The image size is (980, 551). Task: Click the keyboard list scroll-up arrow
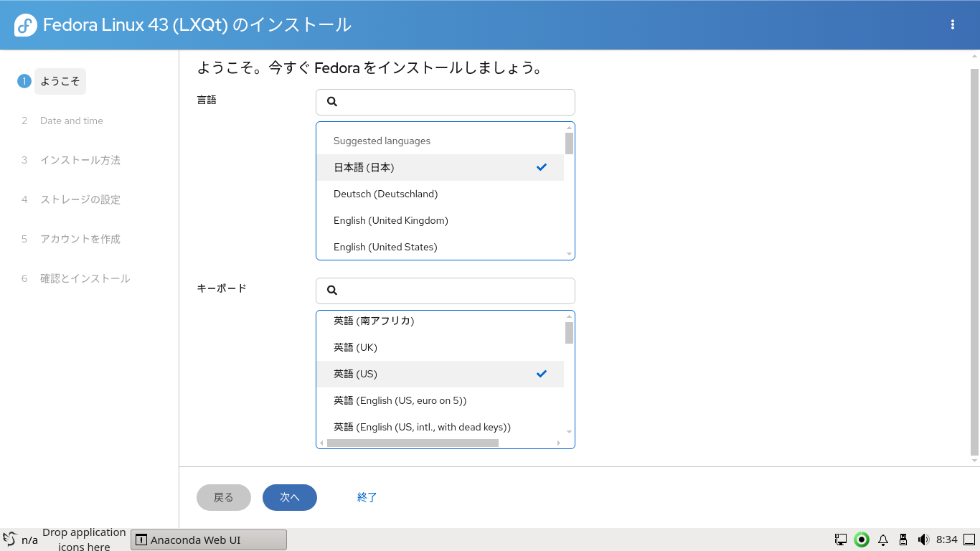(569, 316)
